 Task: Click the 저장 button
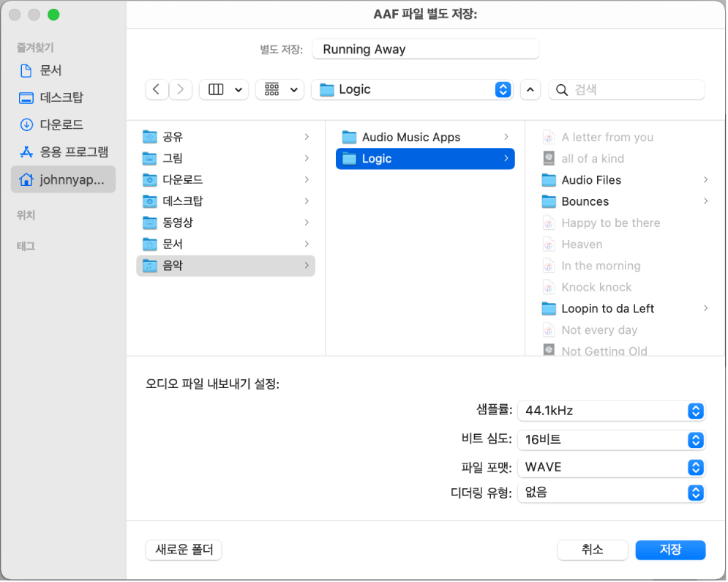[x=670, y=551]
